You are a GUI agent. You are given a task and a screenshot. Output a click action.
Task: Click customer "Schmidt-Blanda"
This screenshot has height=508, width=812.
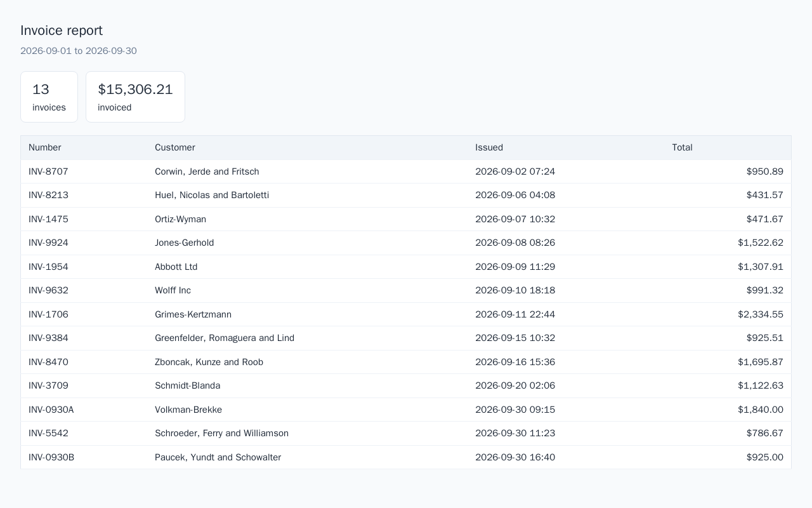[188, 385]
